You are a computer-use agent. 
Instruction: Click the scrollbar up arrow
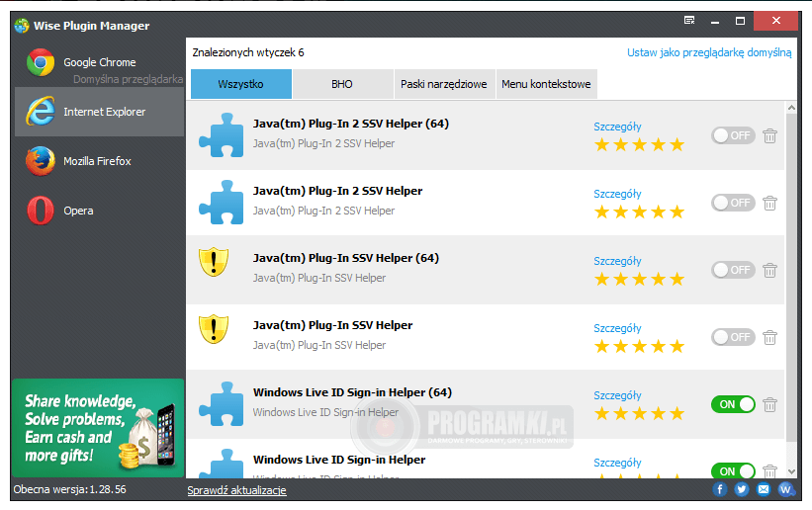pos(791,108)
